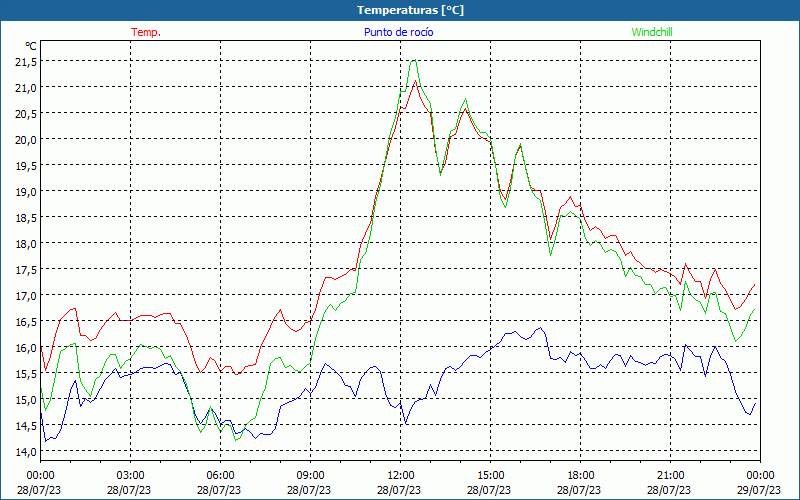The image size is (800, 500).
Task: Click the blue dew point dip after 12:00
Action: coord(406,423)
